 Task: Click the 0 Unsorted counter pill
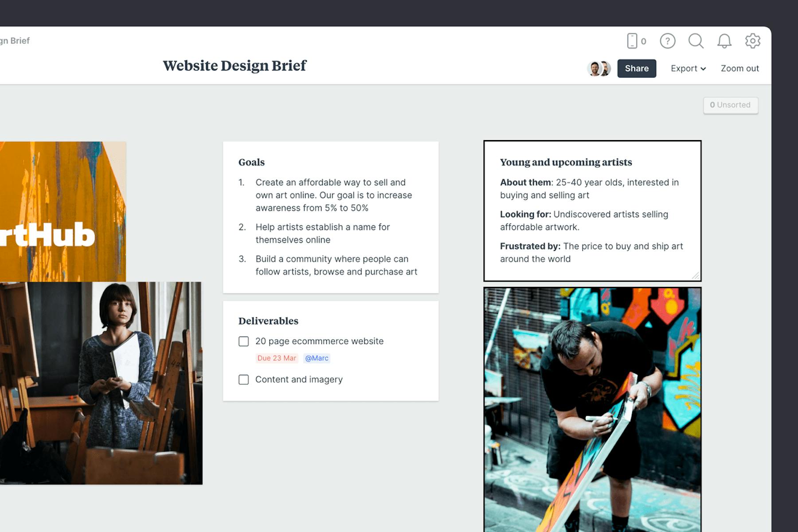pyautogui.click(x=731, y=105)
